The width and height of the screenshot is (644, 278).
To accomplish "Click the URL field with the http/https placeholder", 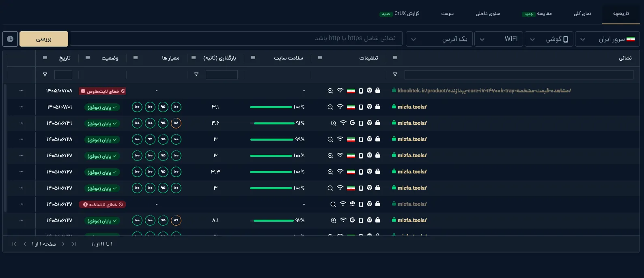I will [x=236, y=39].
